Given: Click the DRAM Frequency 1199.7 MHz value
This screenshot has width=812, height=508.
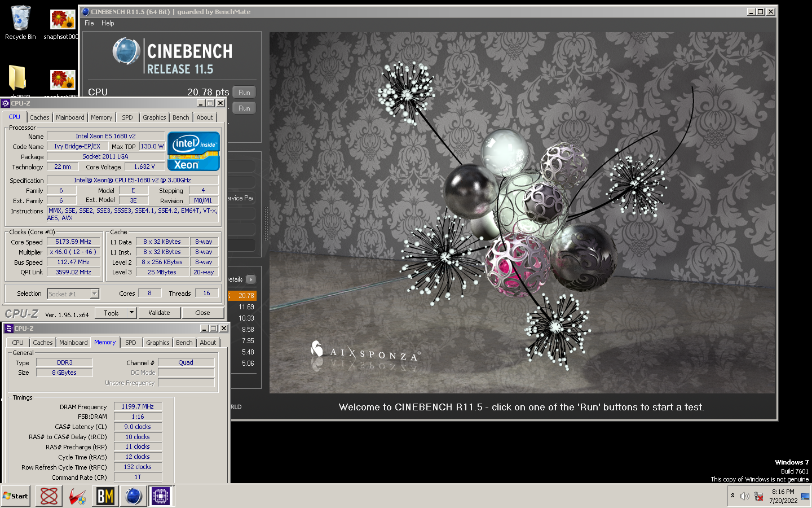Looking at the screenshot, I should [138, 406].
